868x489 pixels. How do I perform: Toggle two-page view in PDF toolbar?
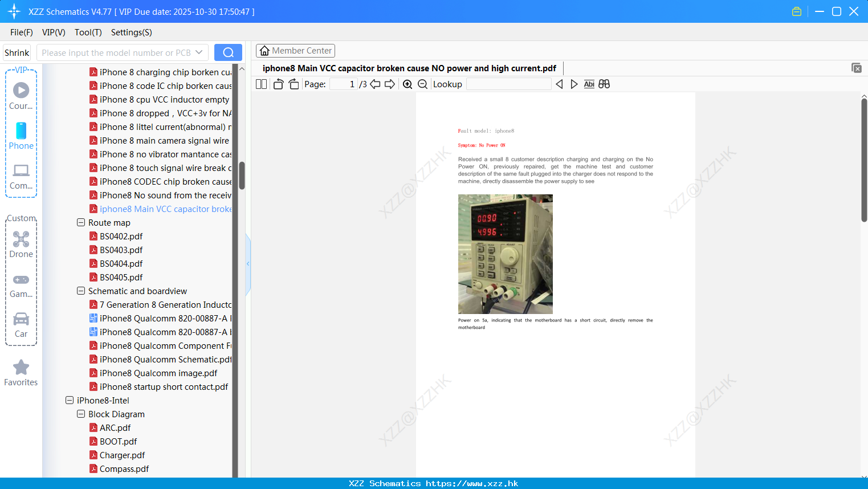[261, 84]
